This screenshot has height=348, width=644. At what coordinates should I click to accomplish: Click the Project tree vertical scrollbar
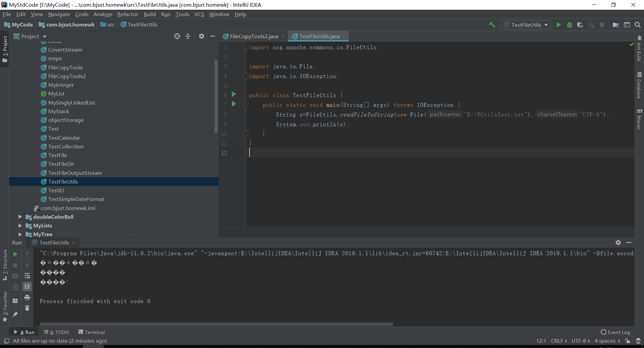click(x=216, y=96)
